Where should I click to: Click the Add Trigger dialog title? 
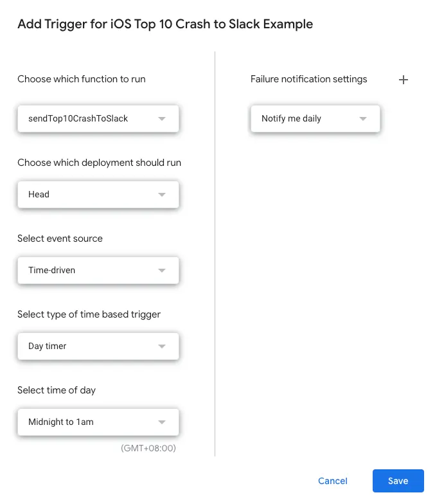(165, 24)
